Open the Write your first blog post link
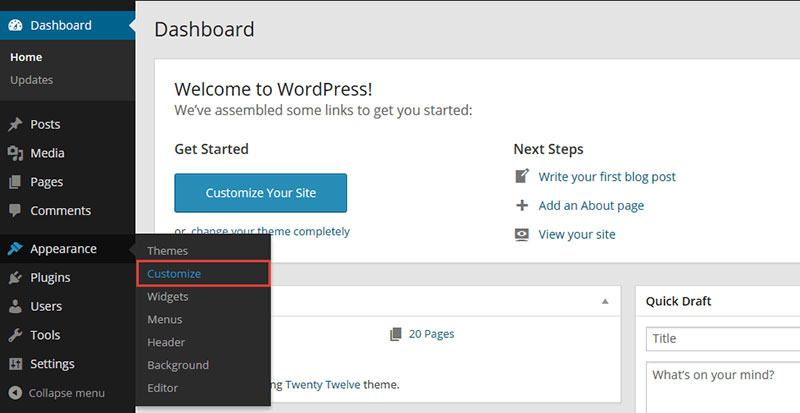The image size is (800, 413). click(607, 177)
